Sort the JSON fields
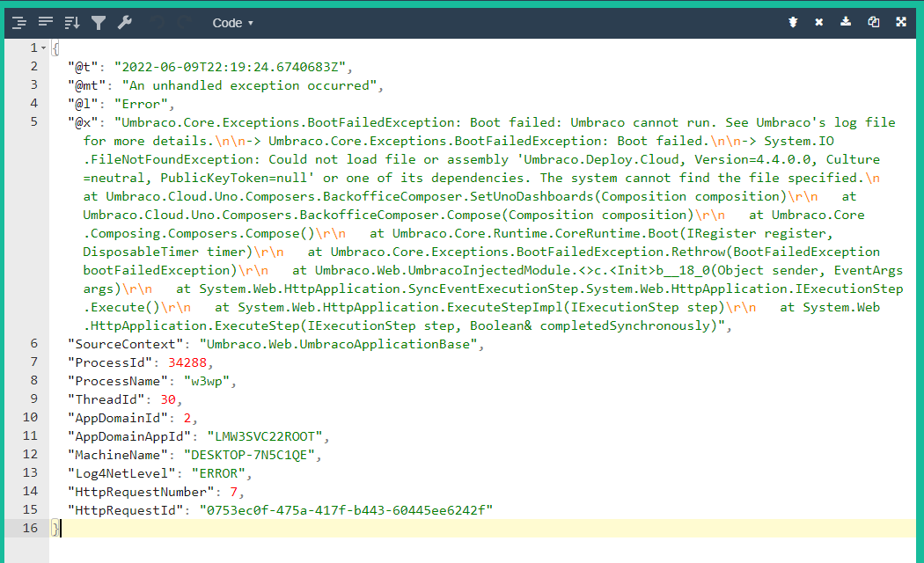This screenshot has width=924, height=563. point(71,23)
